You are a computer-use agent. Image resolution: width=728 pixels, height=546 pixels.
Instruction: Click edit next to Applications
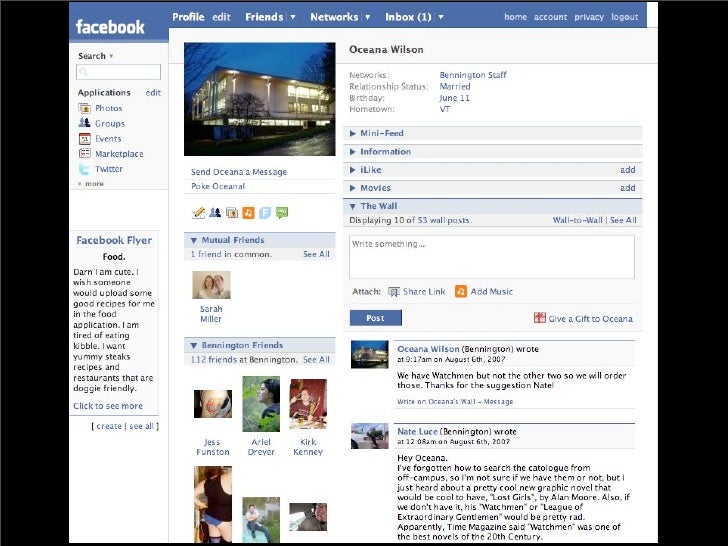click(x=153, y=92)
